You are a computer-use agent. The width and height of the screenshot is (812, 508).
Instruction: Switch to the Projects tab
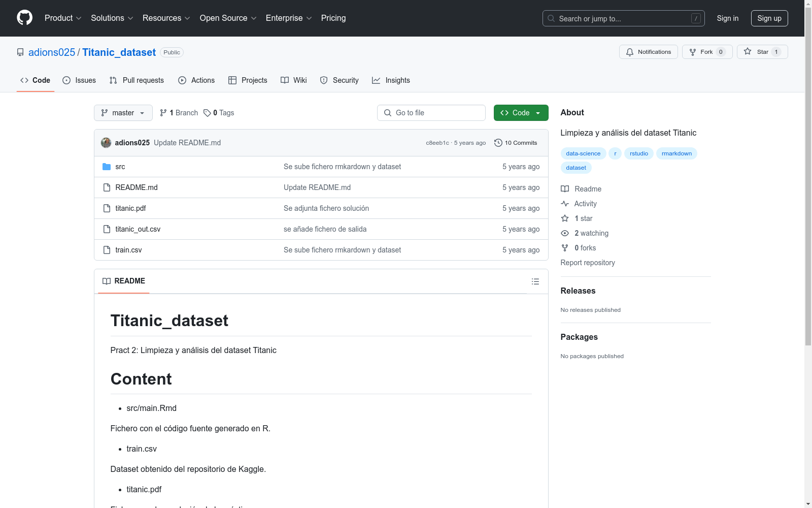click(x=248, y=80)
